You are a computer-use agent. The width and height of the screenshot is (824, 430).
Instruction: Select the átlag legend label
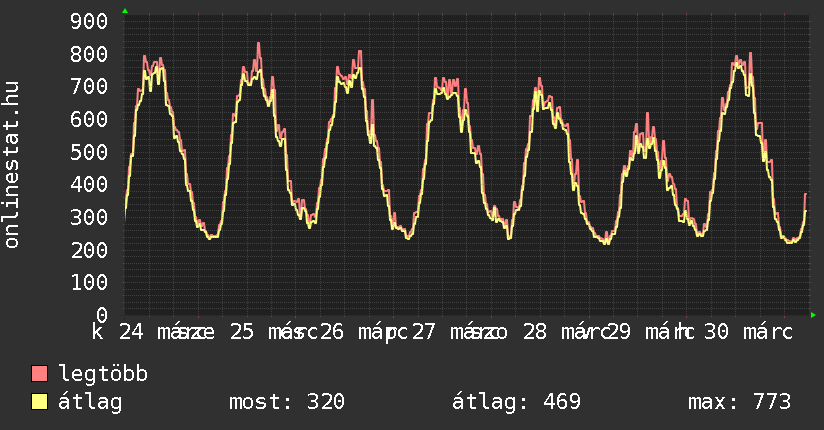pyautogui.click(x=92, y=402)
